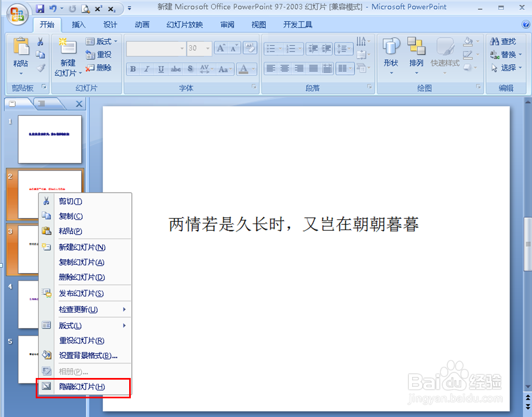Image resolution: width=532 pixels, height=417 pixels.
Task: Click the 查找 find button
Action: pos(503,41)
